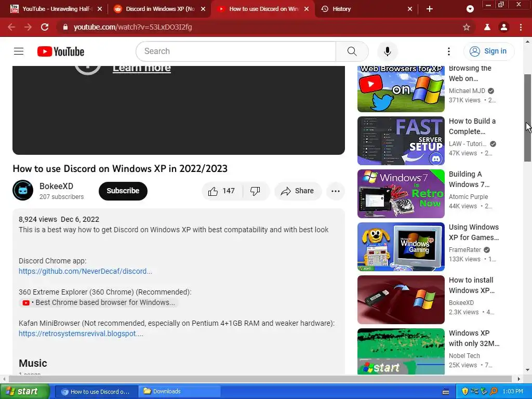Open Using Windows XP for Games title
532x399 pixels.
(474, 232)
